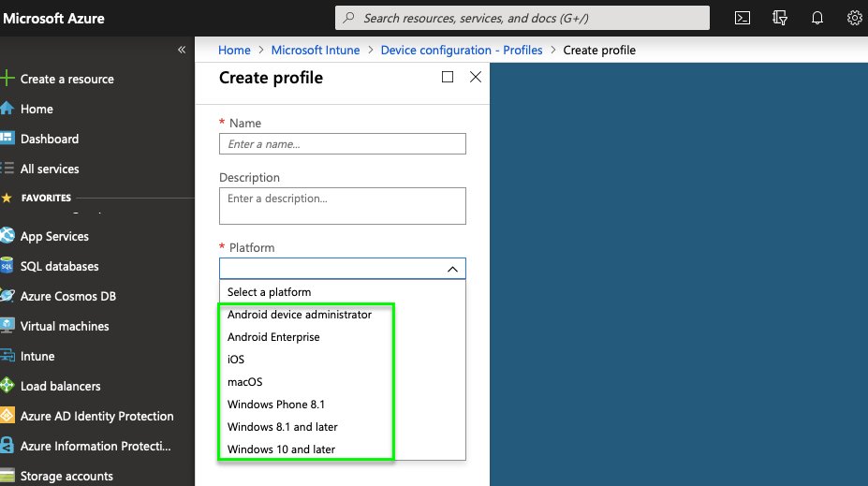Go to Home breadcrumb link
The height and width of the screenshot is (486, 868).
coord(234,50)
